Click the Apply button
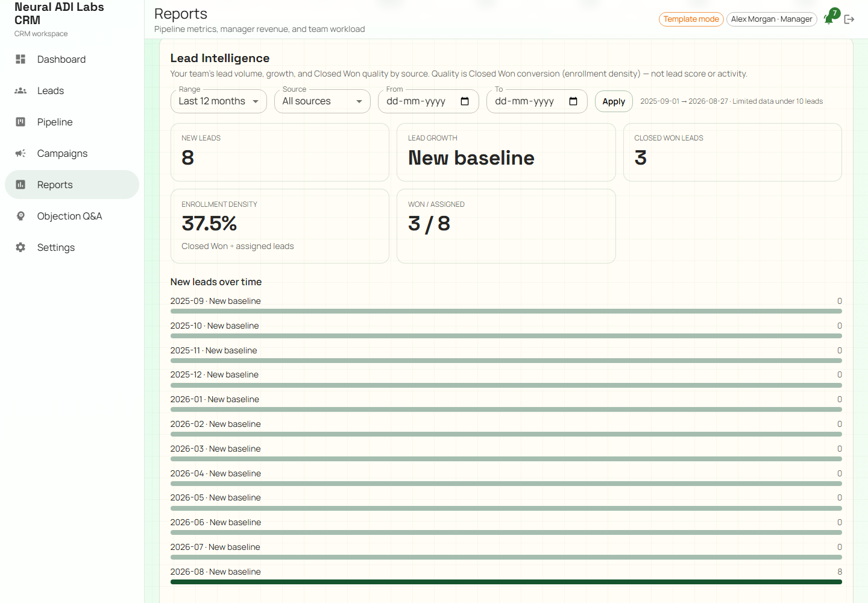 point(614,101)
